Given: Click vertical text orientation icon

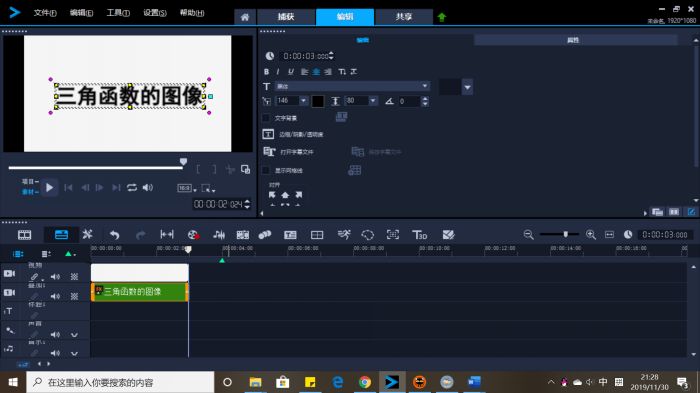Looking at the screenshot, I should coord(342,71).
